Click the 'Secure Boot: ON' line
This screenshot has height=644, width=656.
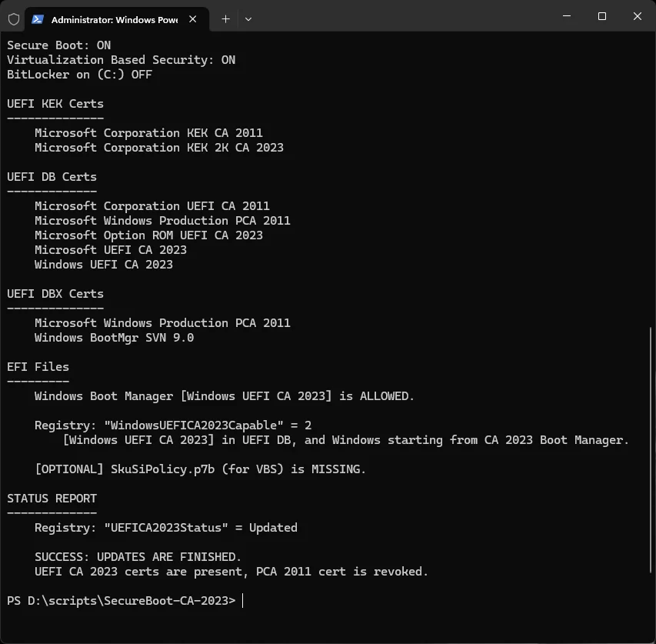(59, 45)
